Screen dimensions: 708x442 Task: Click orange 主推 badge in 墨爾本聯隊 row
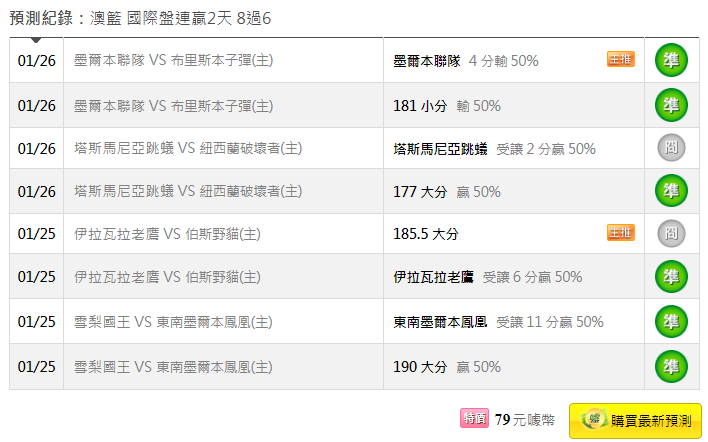[x=620, y=59]
